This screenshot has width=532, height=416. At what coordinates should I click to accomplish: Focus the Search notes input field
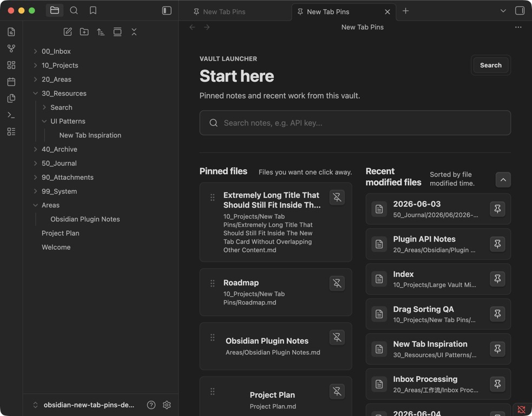pyautogui.click(x=355, y=123)
